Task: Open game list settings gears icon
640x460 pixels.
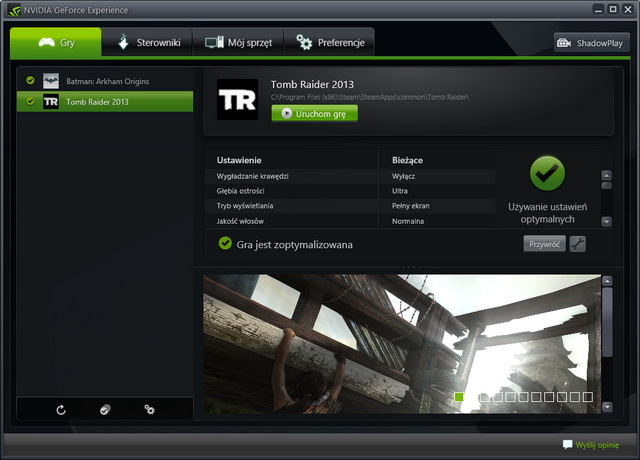Action: pyautogui.click(x=149, y=409)
